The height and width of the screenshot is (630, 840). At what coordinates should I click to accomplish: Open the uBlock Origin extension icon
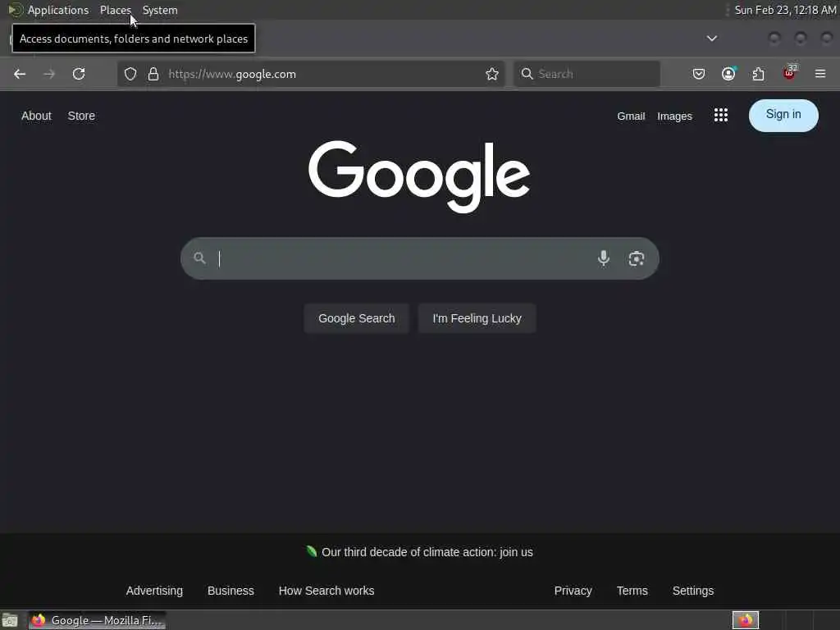pyautogui.click(x=790, y=73)
